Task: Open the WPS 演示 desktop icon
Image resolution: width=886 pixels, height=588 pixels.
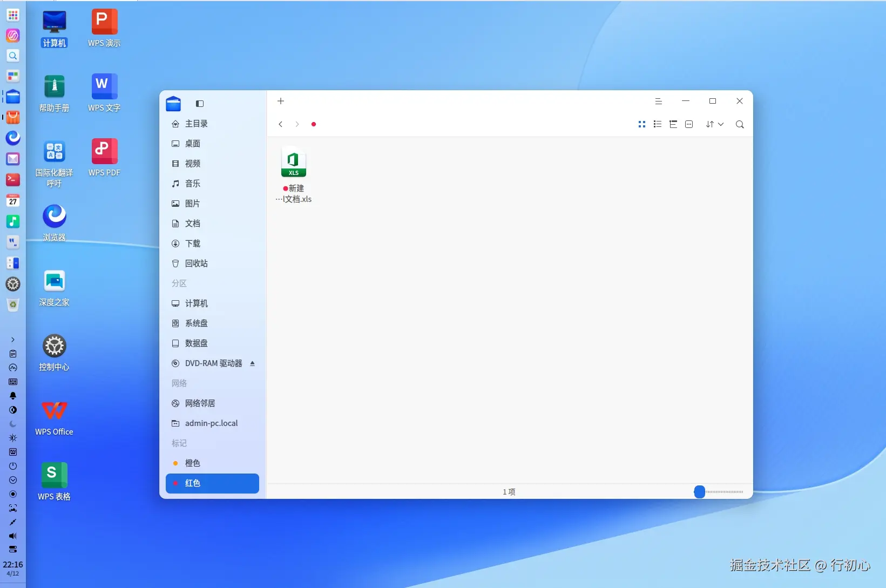Action: 104,28
